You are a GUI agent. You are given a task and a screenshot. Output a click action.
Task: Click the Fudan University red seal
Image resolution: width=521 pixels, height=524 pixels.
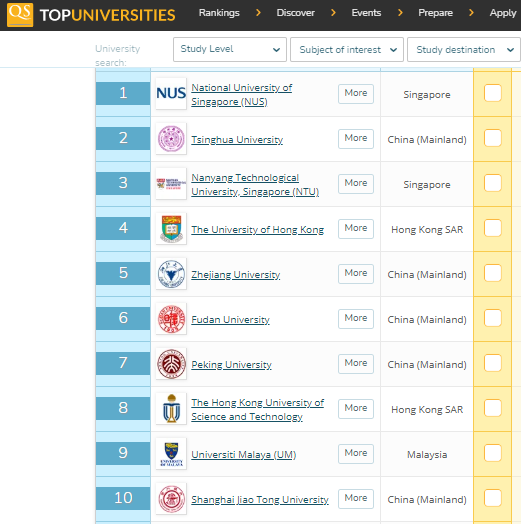click(x=171, y=319)
